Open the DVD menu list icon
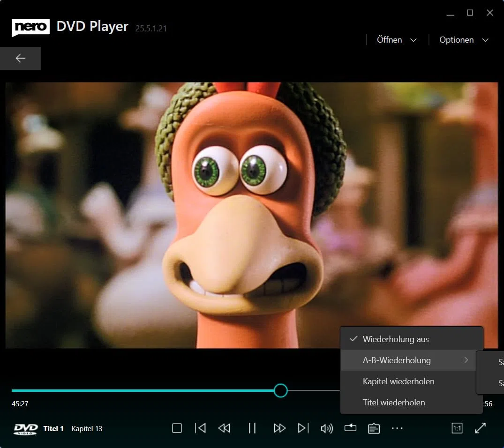This screenshot has width=504, height=448. coord(374,428)
